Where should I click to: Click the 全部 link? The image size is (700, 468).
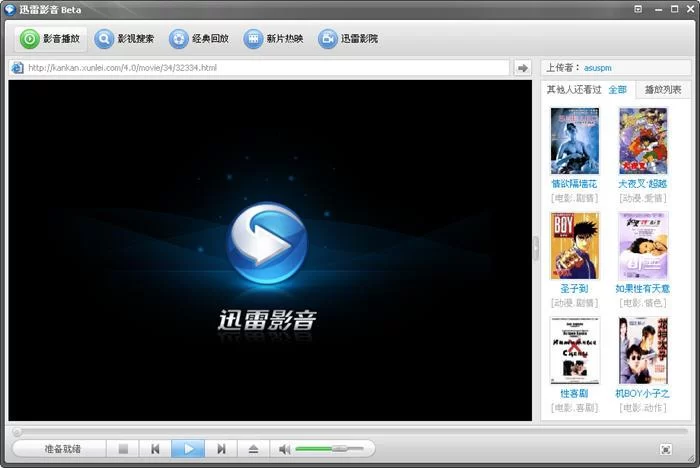pyautogui.click(x=617, y=90)
